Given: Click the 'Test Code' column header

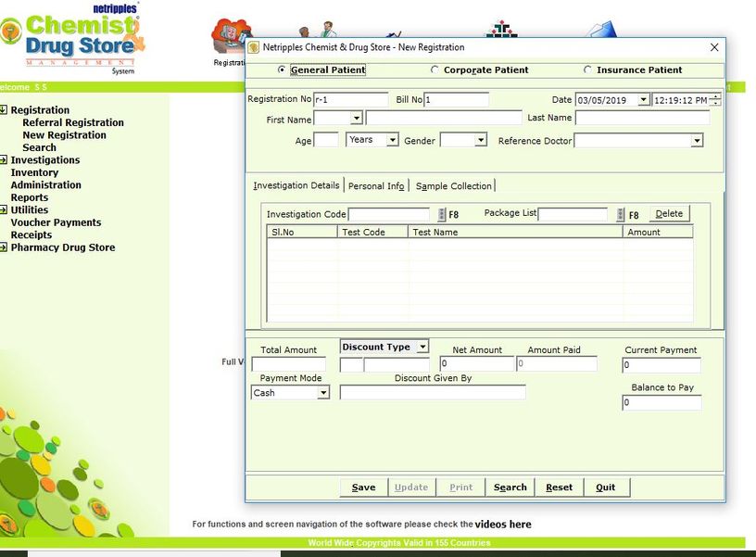Looking at the screenshot, I should pos(372,232).
